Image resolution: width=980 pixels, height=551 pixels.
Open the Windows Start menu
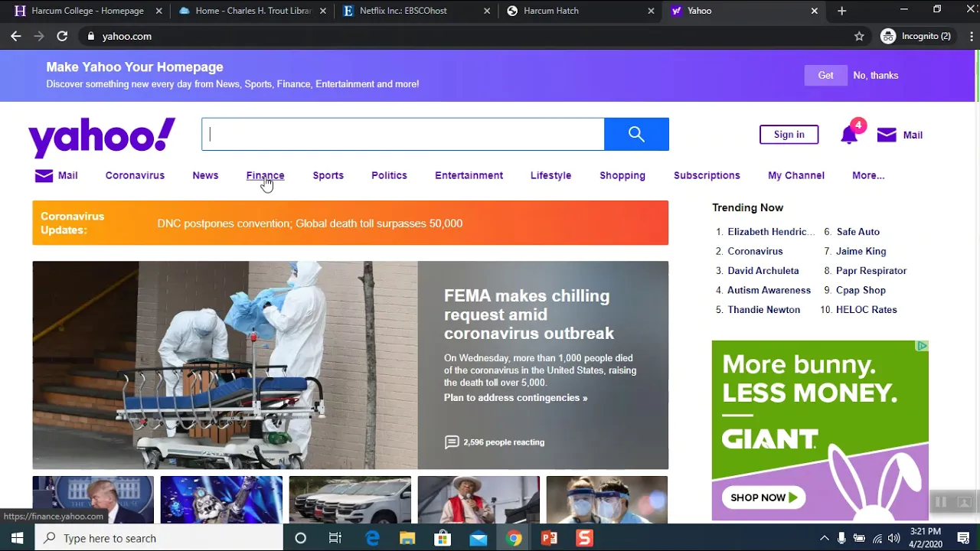click(x=17, y=538)
